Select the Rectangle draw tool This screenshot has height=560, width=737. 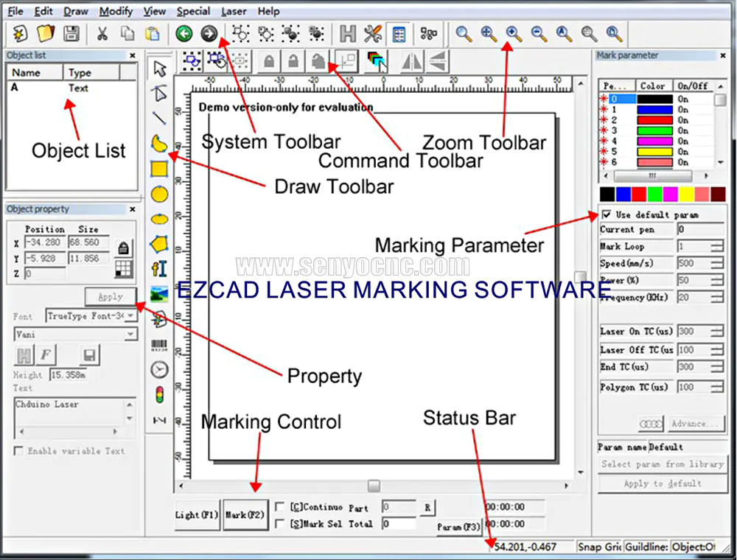coord(159,169)
